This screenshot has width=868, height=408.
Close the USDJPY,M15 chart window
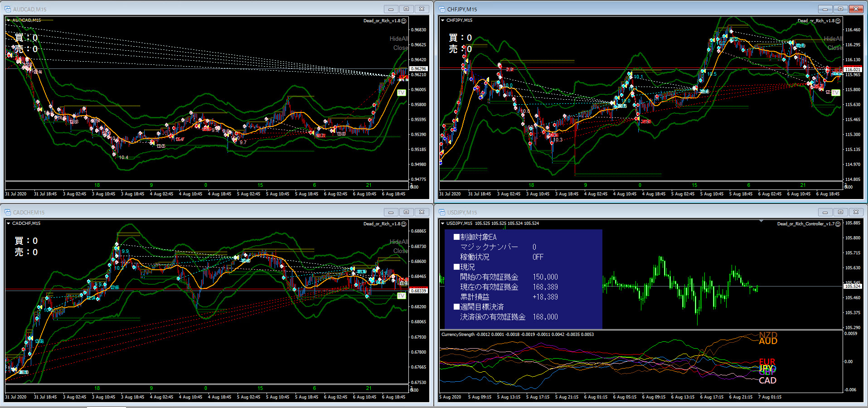pyautogui.click(x=856, y=212)
